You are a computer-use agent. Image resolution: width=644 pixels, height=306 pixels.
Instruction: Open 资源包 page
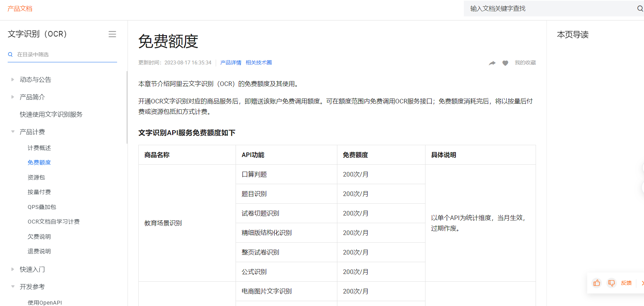tap(36, 178)
